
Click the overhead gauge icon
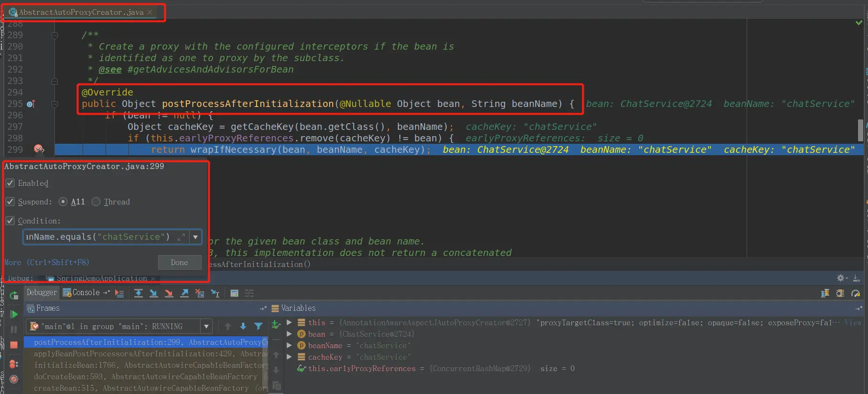(x=856, y=293)
